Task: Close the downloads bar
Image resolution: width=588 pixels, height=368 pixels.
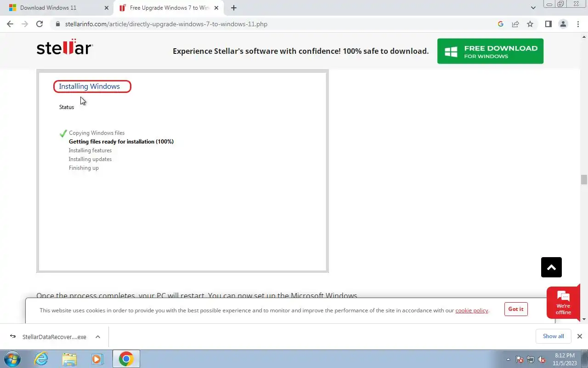Action: tap(579, 336)
